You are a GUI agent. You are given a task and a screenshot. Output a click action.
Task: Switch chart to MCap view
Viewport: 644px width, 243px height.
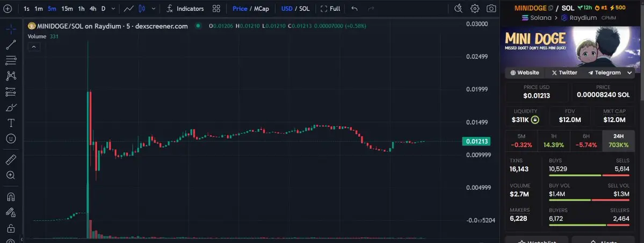pyautogui.click(x=261, y=9)
